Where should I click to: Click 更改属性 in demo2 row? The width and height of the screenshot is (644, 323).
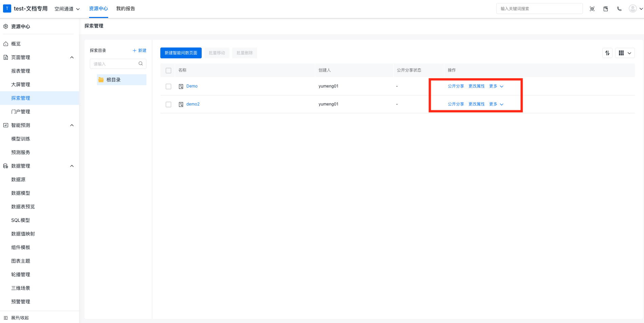[477, 104]
